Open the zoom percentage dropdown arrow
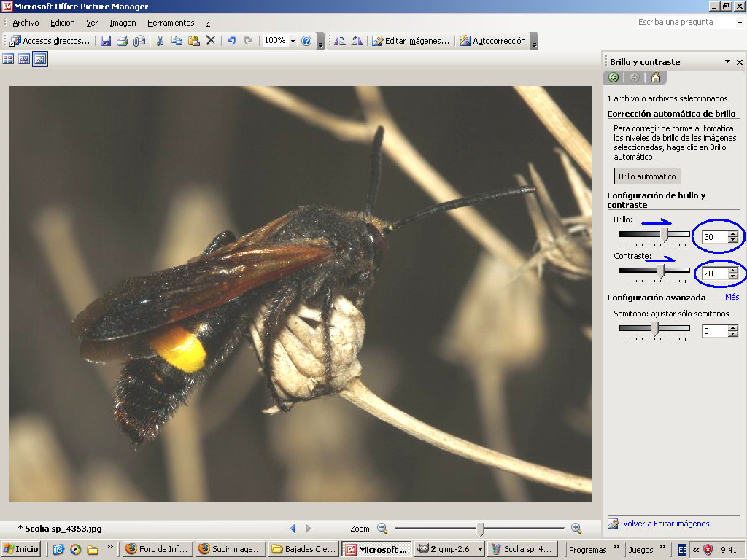Image resolution: width=747 pixels, height=560 pixels. coord(293,41)
